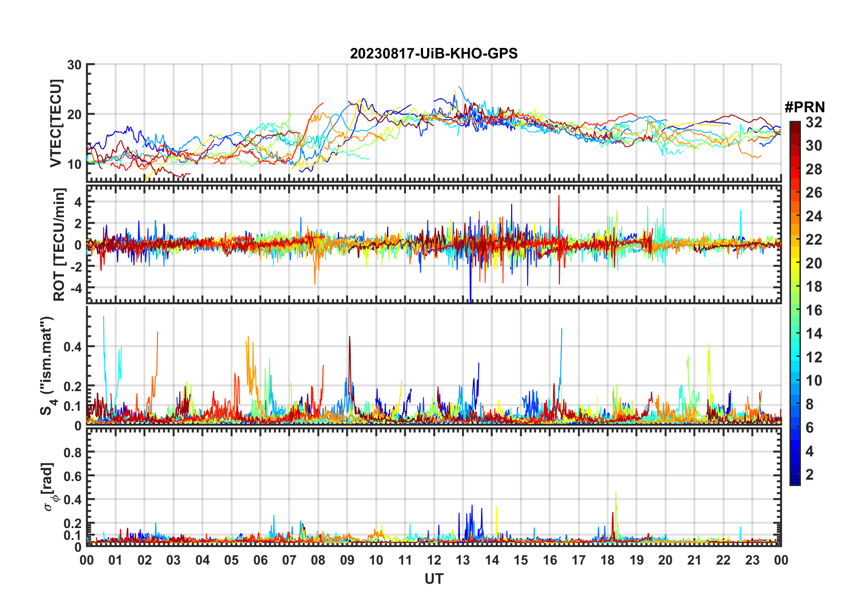
Task: Click the PRN colorbar scale
Action: tap(795, 303)
